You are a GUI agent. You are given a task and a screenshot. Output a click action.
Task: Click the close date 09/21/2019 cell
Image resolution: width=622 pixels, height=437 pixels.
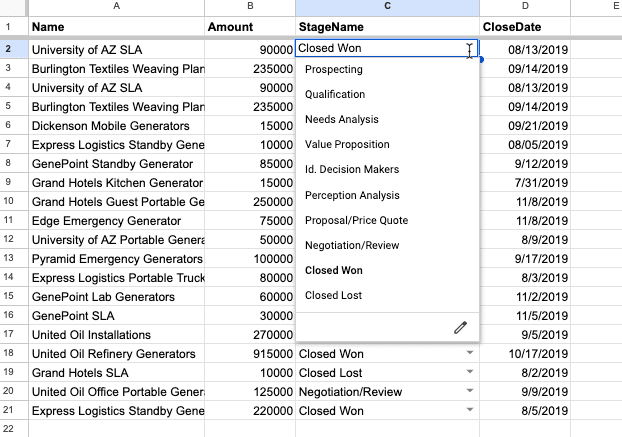pyautogui.click(x=525, y=126)
